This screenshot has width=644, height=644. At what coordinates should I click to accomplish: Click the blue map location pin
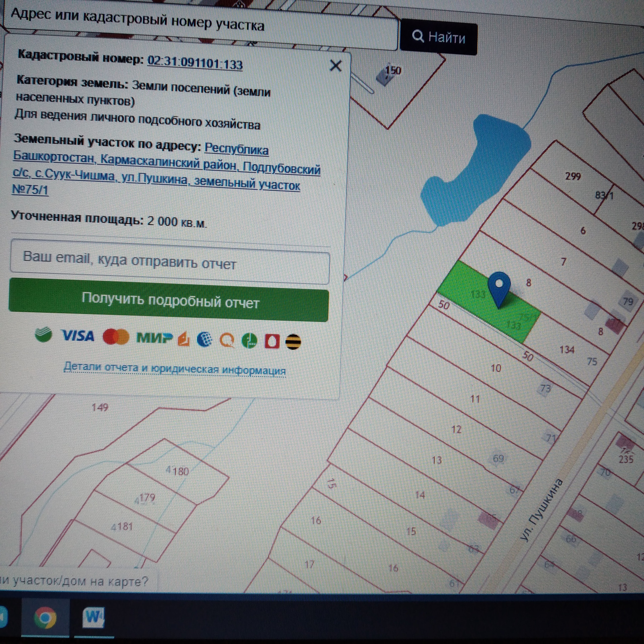point(499,287)
